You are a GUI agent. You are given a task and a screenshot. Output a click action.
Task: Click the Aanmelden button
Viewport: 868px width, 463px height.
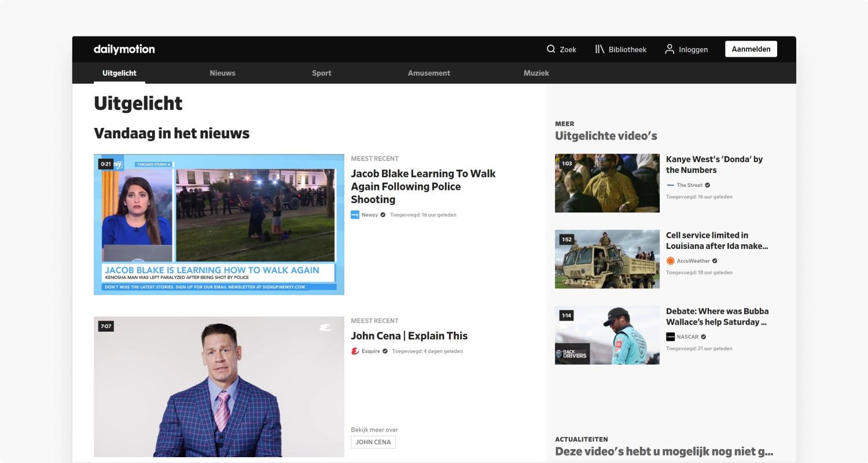[751, 49]
